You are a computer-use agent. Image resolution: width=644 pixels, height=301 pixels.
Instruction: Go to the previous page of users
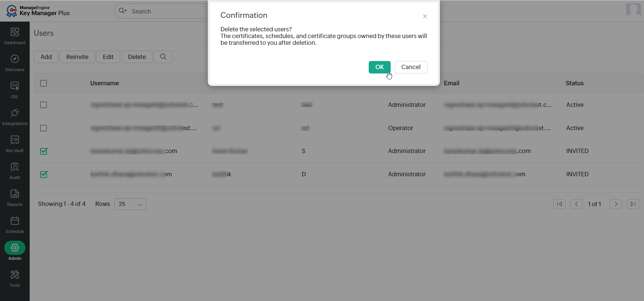tap(576, 204)
